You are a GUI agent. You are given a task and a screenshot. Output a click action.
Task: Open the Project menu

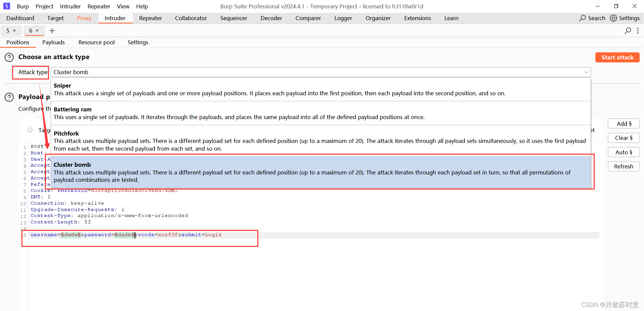45,6
